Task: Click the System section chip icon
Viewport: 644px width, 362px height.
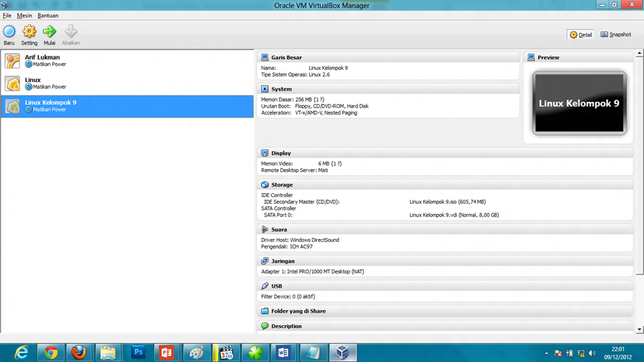Action: [265, 89]
